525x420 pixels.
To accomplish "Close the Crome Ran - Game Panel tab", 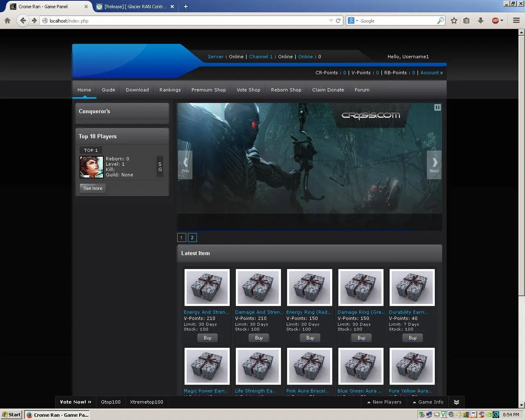I will click(86, 7).
